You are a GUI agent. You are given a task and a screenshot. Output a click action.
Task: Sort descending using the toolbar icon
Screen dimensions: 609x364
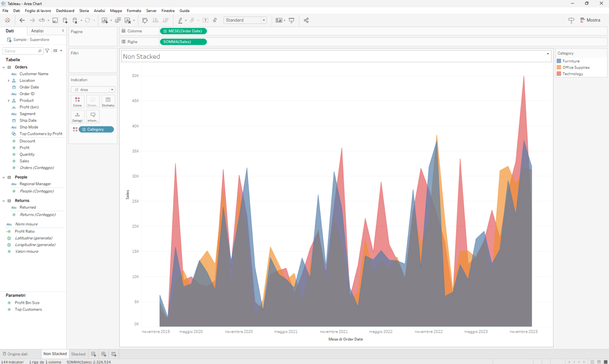(166, 20)
